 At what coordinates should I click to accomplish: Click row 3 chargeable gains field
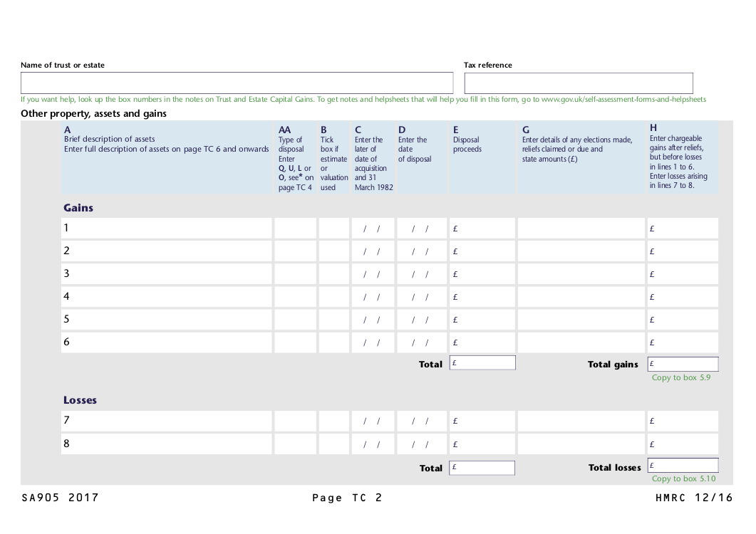click(x=683, y=273)
